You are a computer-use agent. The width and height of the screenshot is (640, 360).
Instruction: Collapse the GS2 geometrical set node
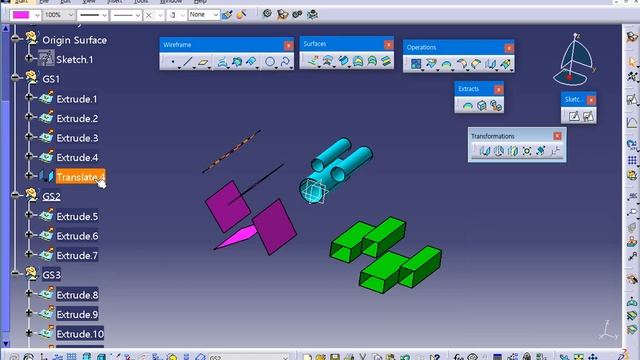(x=16, y=195)
